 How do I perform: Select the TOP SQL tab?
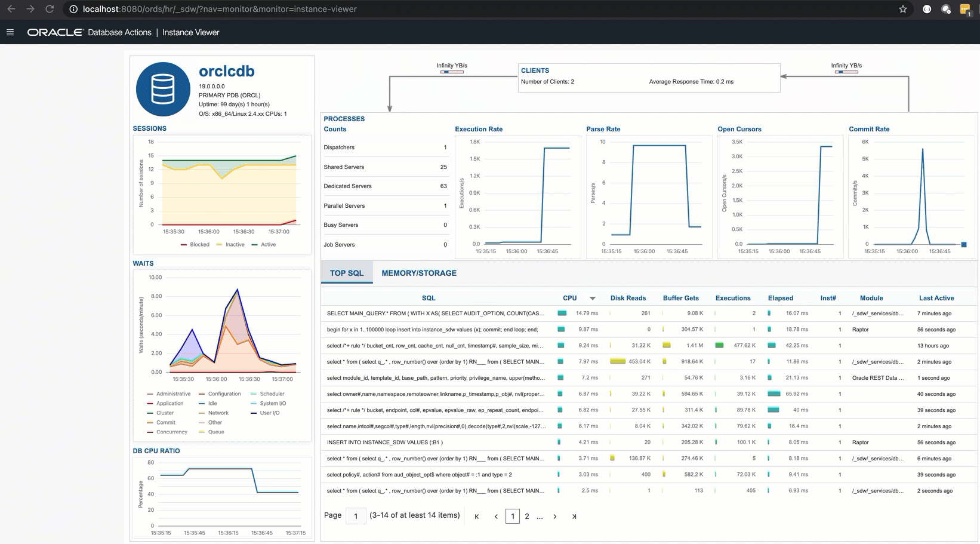pos(346,273)
